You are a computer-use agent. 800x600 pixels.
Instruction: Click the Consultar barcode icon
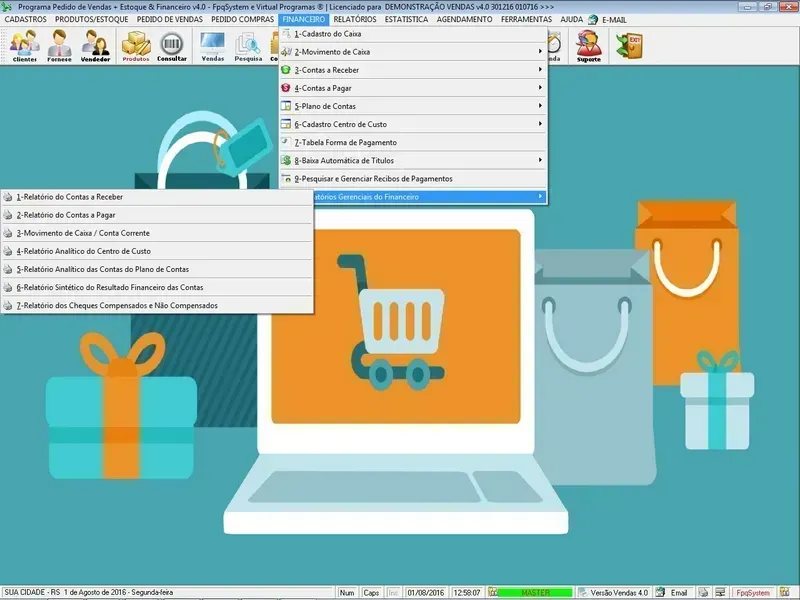click(172, 46)
